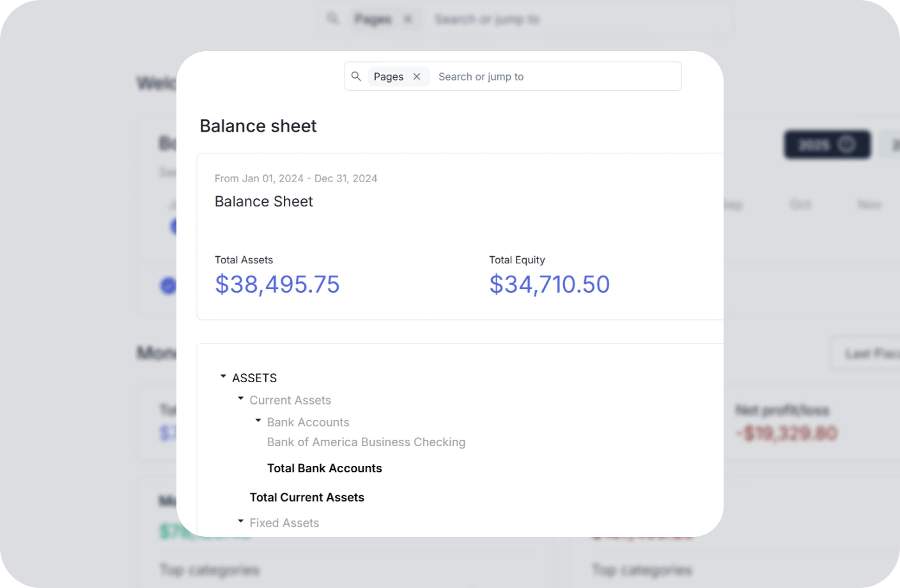Click the Fixed Assets label
This screenshot has width=900, height=588.
pos(284,523)
